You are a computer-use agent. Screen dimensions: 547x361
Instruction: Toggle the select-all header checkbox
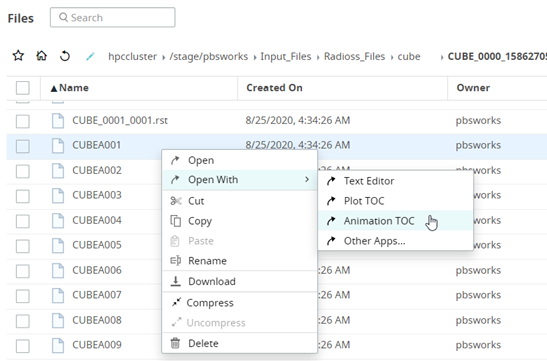[23, 88]
